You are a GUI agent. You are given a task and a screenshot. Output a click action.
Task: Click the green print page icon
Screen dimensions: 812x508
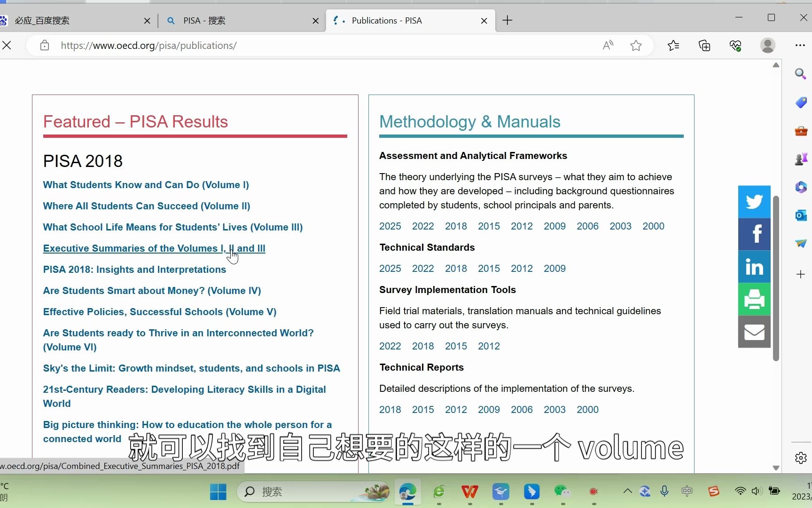pyautogui.click(x=754, y=299)
